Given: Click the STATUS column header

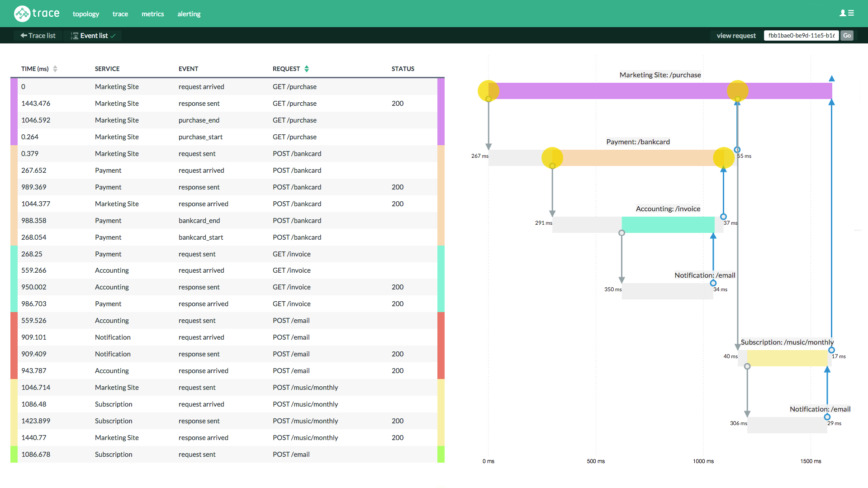Looking at the screenshot, I should 403,69.
